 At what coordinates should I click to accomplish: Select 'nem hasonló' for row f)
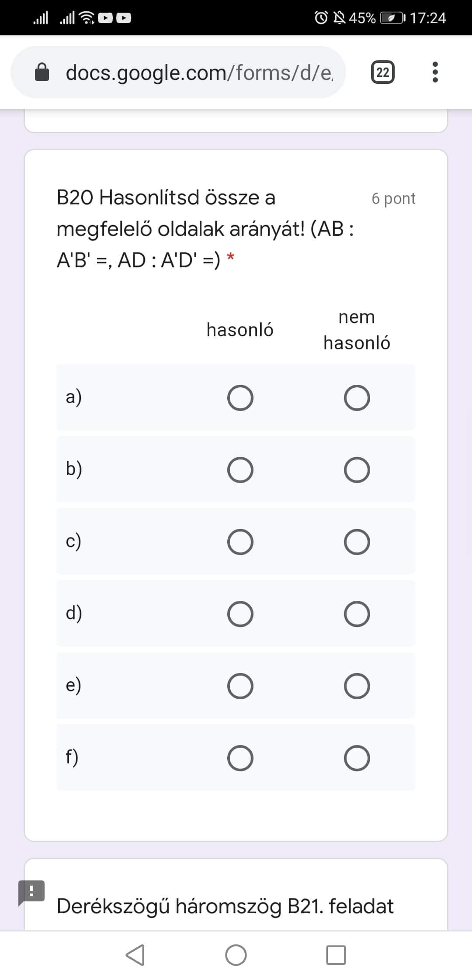[x=357, y=758]
